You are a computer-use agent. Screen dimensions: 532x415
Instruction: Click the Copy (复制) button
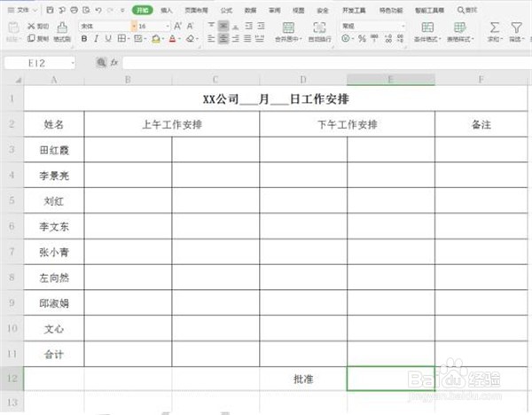(x=38, y=39)
